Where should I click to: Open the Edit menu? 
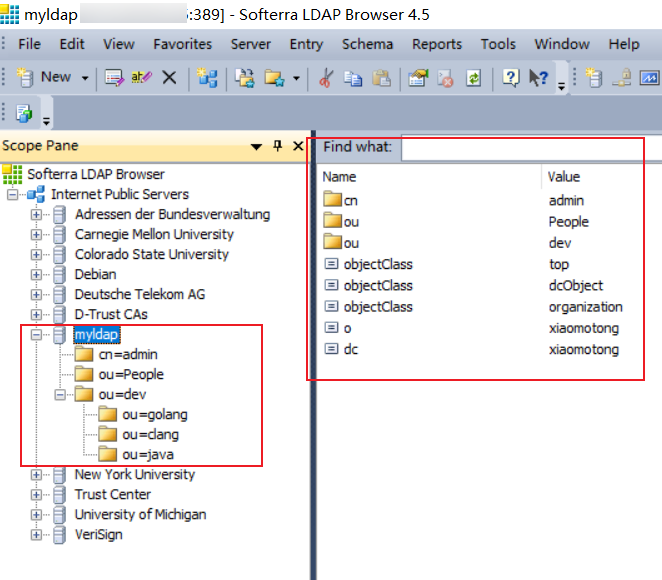click(72, 44)
